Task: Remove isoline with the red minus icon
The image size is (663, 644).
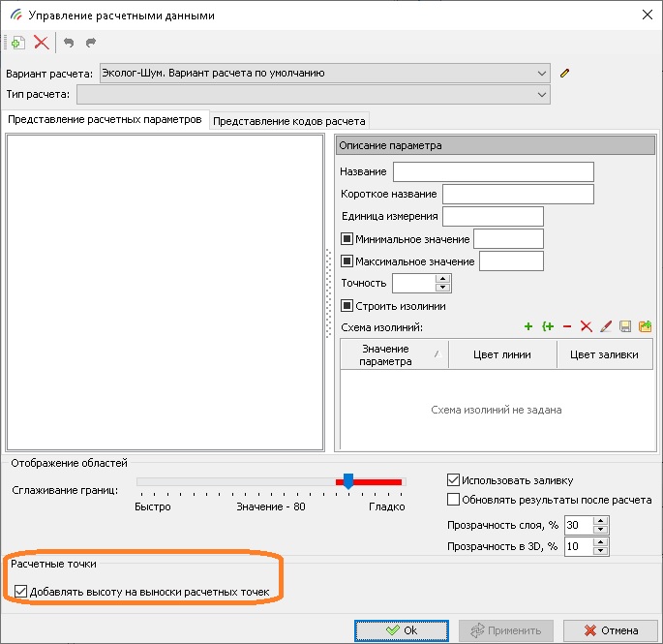Action: point(567,327)
